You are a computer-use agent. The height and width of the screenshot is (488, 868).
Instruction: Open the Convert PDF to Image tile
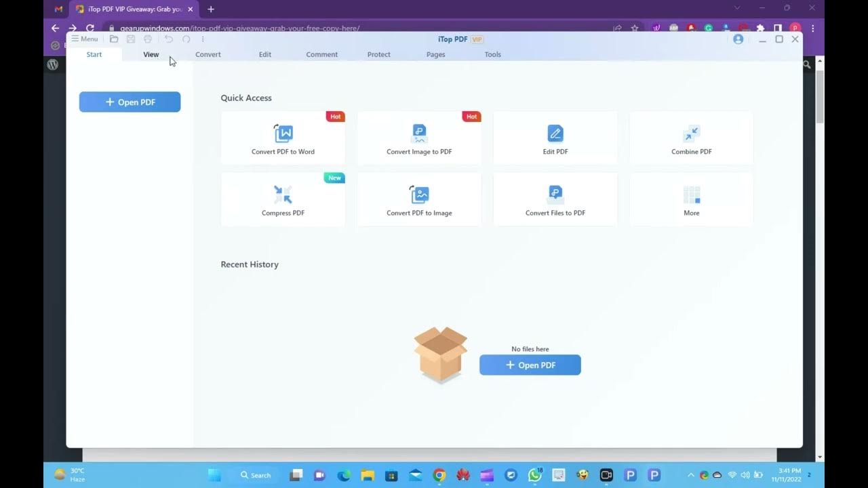419,199
